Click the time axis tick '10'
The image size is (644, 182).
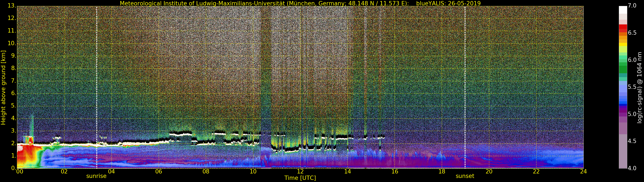253,172
